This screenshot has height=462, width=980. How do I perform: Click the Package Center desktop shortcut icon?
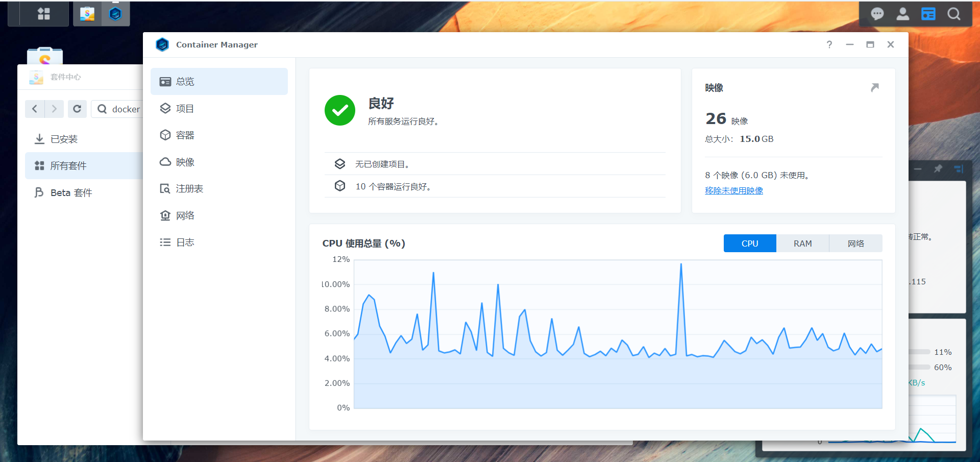(x=45, y=55)
